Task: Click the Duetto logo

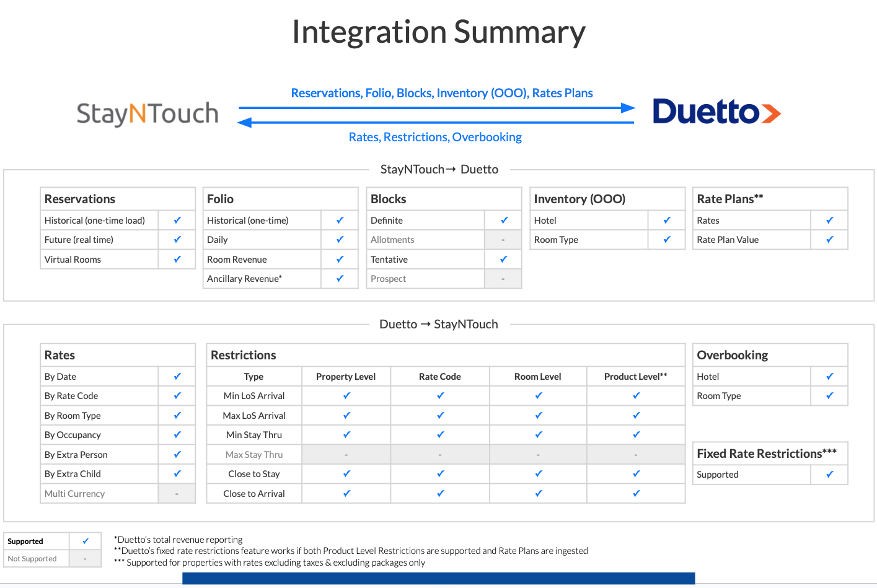Action: pos(716,112)
